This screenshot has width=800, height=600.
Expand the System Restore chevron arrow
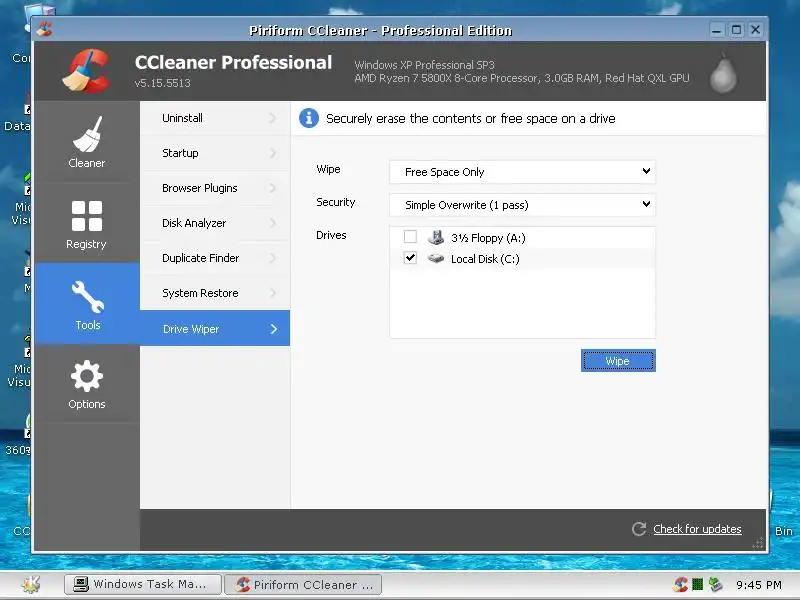[x=273, y=293]
